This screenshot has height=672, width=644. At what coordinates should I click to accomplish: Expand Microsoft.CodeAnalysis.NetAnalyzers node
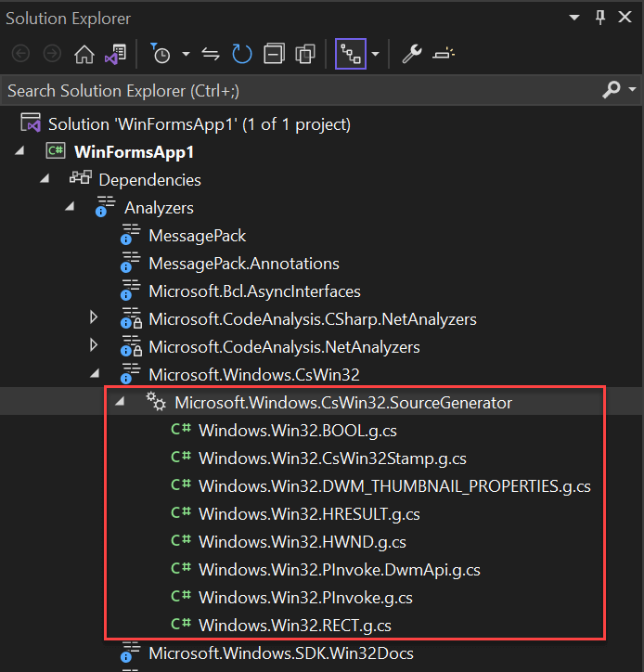(x=94, y=346)
